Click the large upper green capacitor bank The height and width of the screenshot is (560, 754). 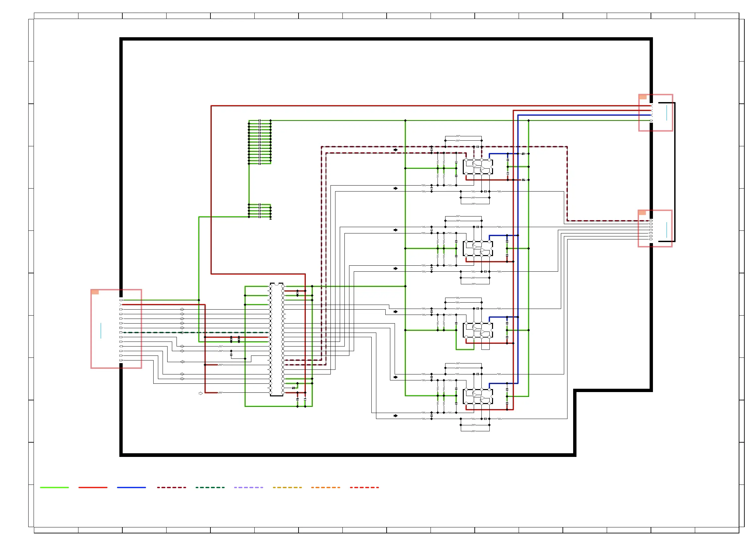tap(260, 142)
